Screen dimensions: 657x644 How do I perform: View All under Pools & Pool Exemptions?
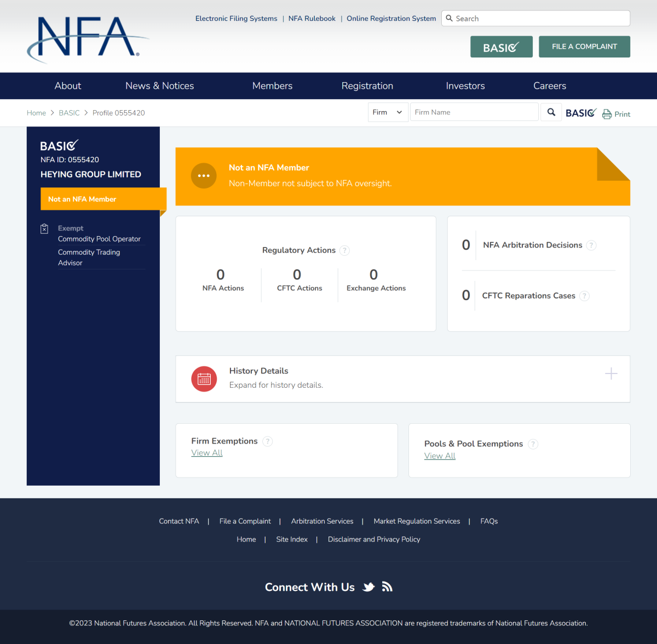click(440, 456)
